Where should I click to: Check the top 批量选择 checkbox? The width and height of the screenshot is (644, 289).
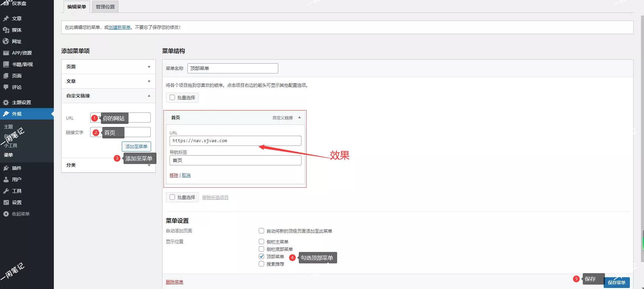(x=172, y=97)
